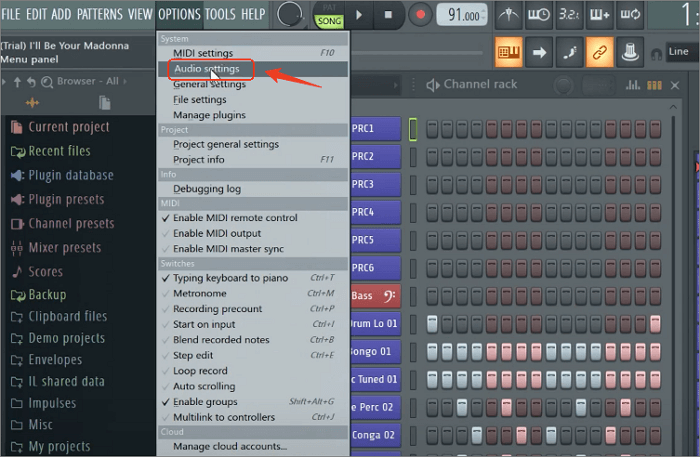Click the loop recording icon
The image size is (700, 457).
click(x=630, y=15)
